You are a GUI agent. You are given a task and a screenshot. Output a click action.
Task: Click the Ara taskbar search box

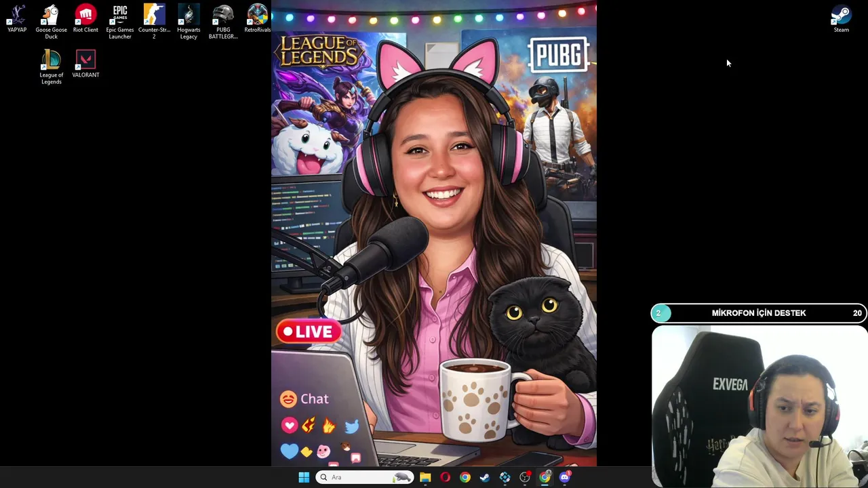click(365, 477)
